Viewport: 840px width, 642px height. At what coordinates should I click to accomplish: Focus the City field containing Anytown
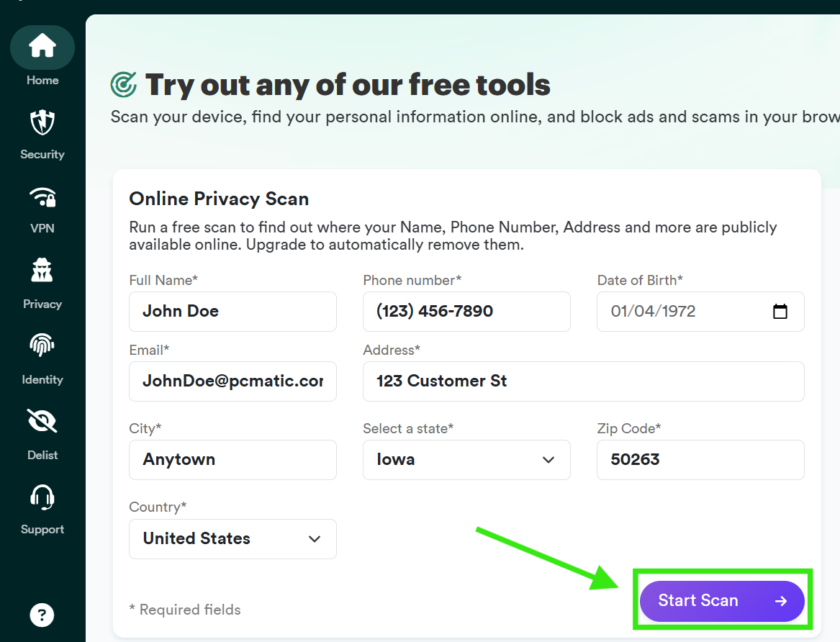pos(232,460)
